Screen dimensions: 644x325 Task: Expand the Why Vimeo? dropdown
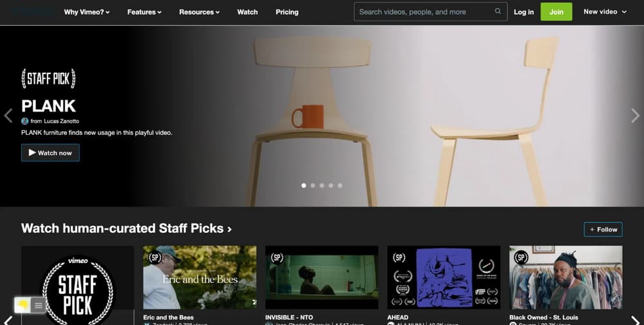(87, 12)
